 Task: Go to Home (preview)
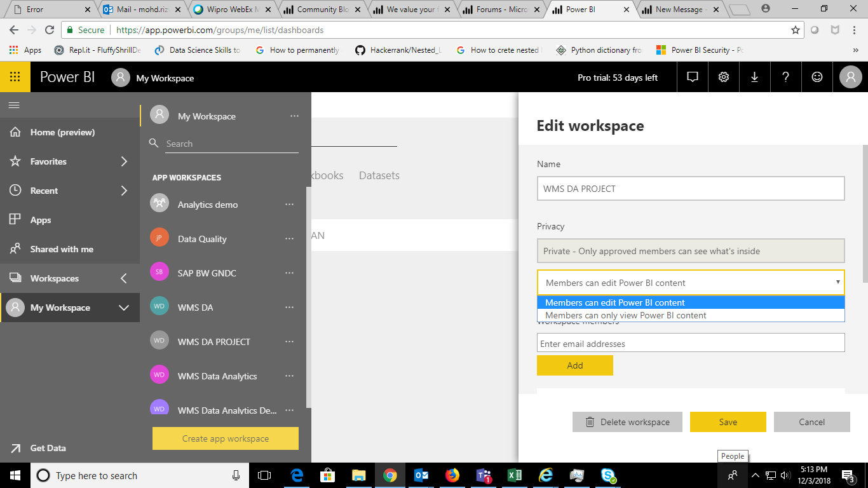pos(62,132)
